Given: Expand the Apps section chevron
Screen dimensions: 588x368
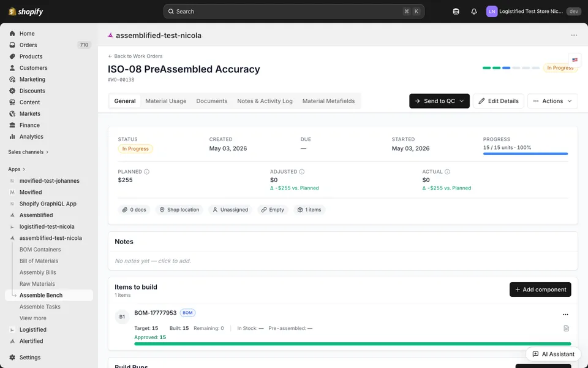Looking at the screenshot, I should tap(24, 169).
